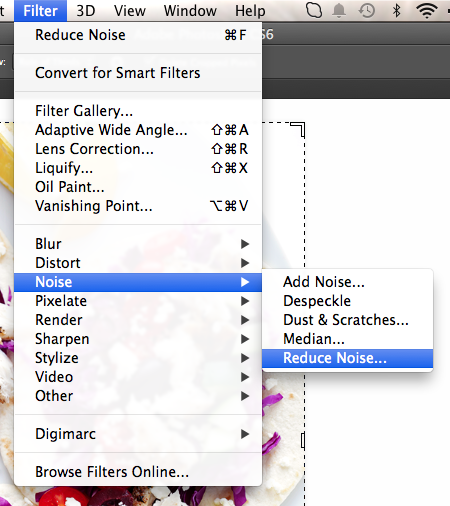Open Filter Gallery...

point(138,111)
